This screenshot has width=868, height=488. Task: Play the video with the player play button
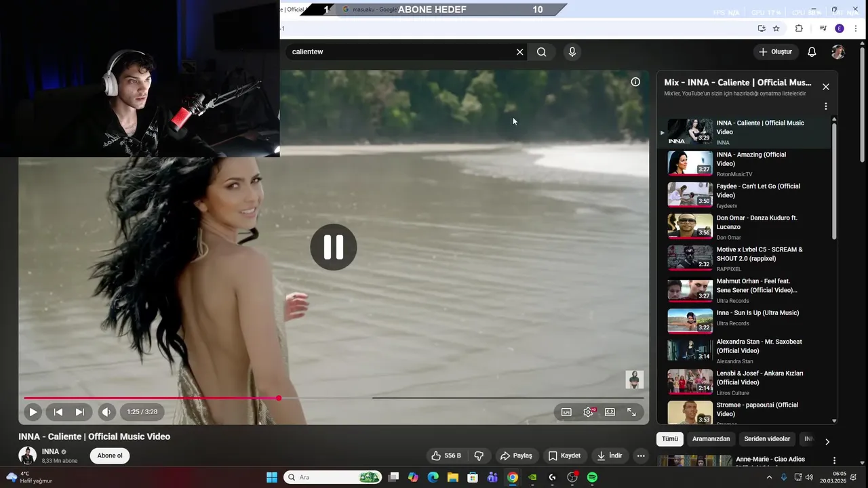[x=33, y=411]
